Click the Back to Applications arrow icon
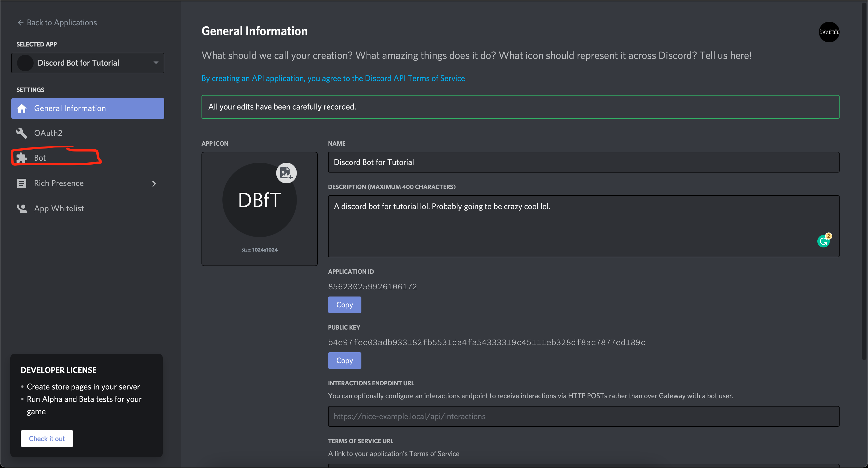868x468 pixels. (x=21, y=22)
